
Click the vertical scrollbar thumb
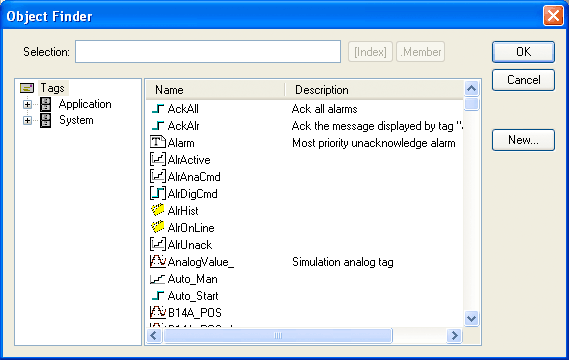[471, 104]
